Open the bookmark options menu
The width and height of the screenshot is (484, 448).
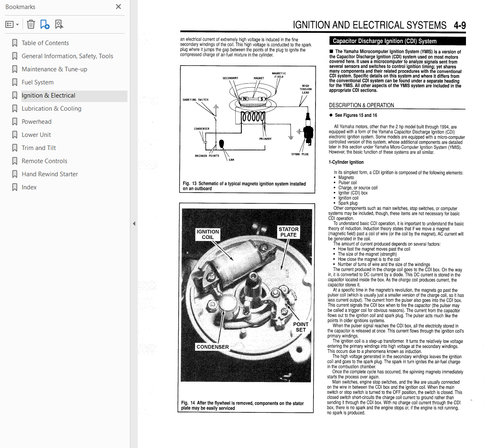tap(12, 25)
